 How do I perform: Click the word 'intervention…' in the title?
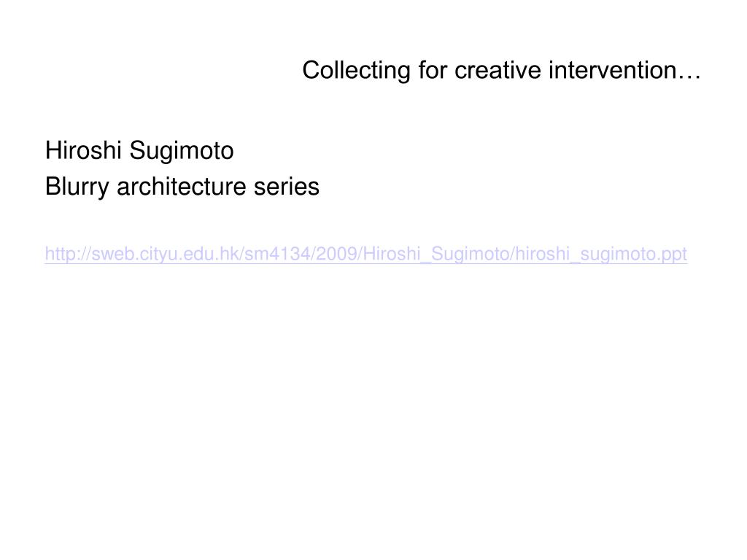624,71
